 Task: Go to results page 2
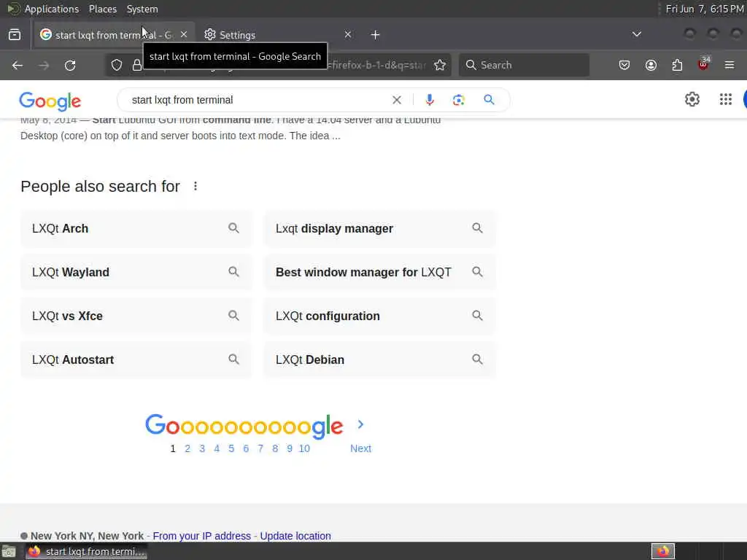pyautogui.click(x=187, y=448)
